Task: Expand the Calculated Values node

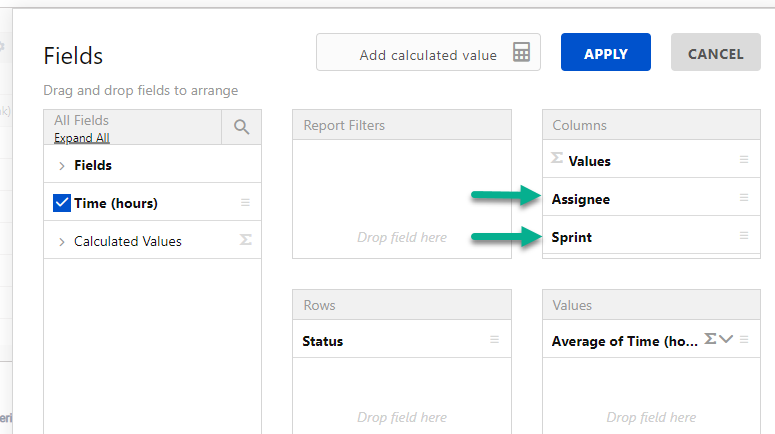Action: pos(61,242)
